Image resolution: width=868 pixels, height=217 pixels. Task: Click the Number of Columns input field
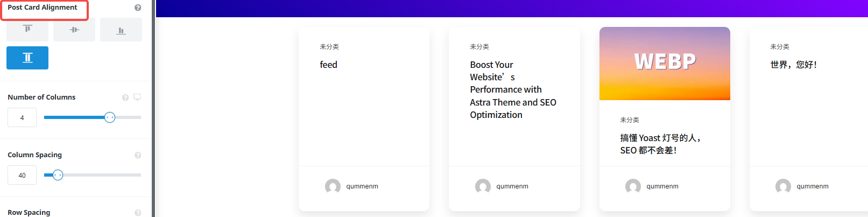click(x=22, y=117)
